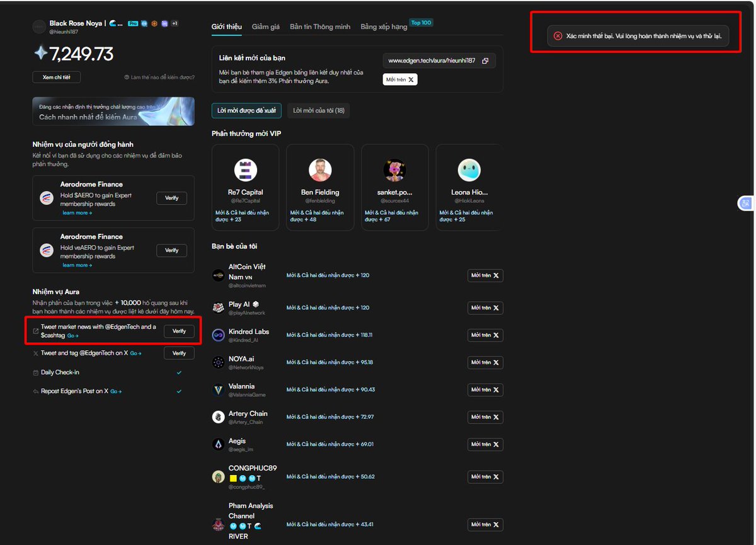
Task: Click learn more under Hold $AERO
Action: pyautogui.click(x=77, y=213)
